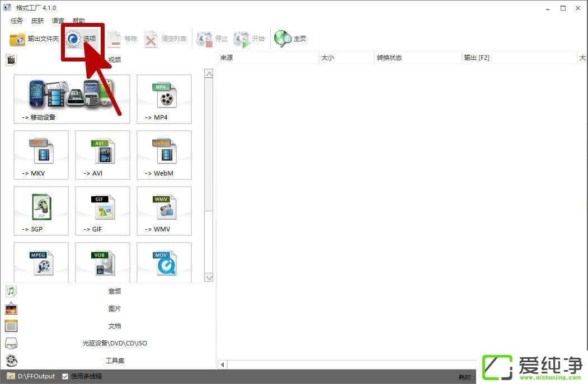Click the 输出文件夹 output folder button

click(x=34, y=39)
